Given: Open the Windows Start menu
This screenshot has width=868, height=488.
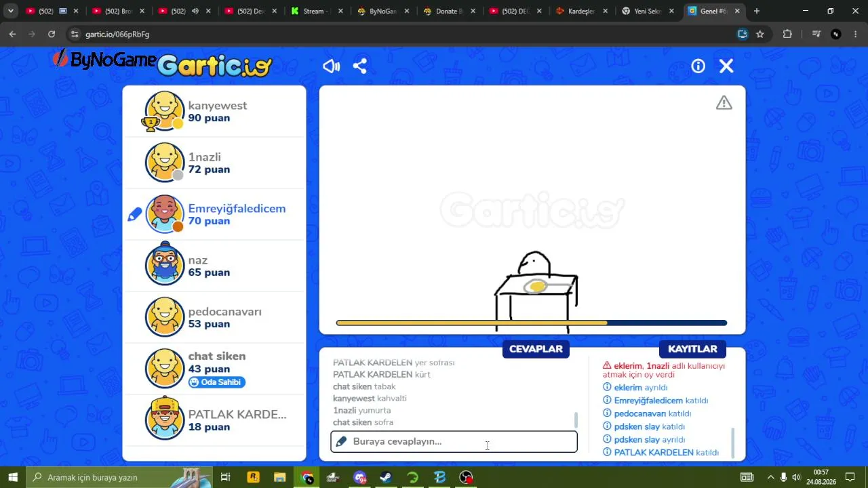Looking at the screenshot, I should [13, 477].
